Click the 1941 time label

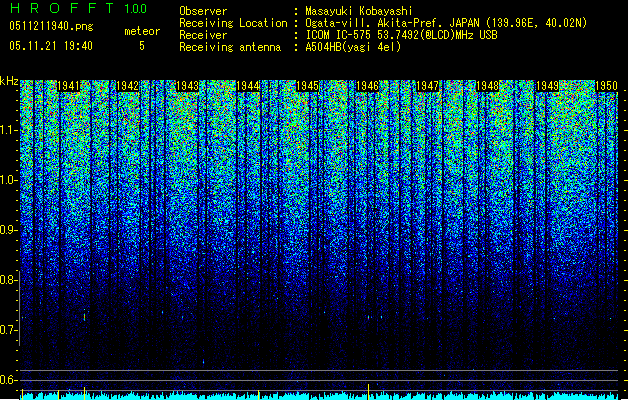[x=68, y=86]
